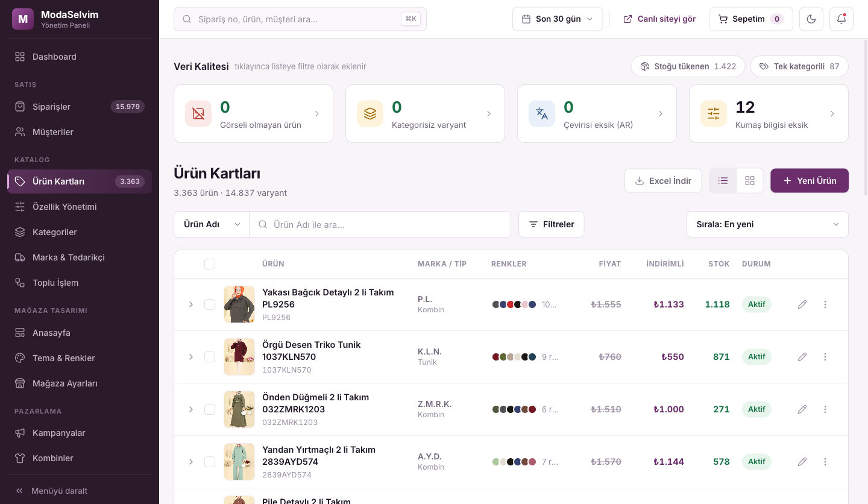Viewport: 868px width, 504px height.
Task: Check the Yandan Yırtmaçlı 2 li Takım checkbox
Action: (210, 462)
